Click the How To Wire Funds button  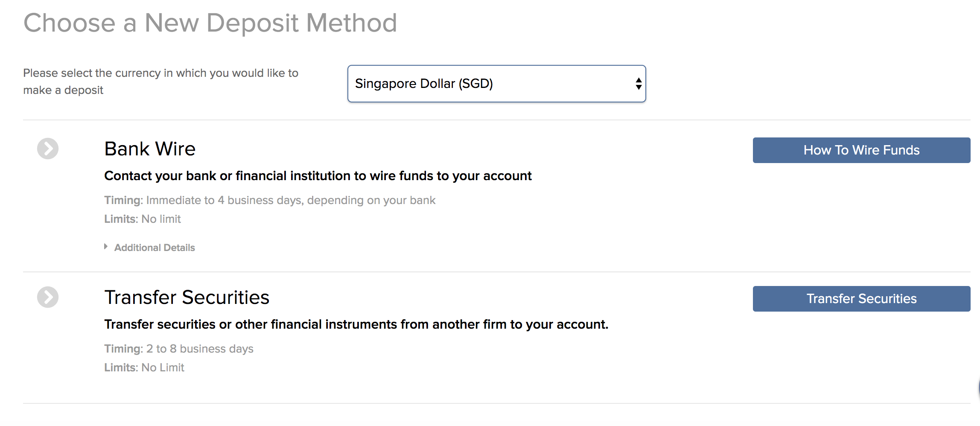(861, 150)
